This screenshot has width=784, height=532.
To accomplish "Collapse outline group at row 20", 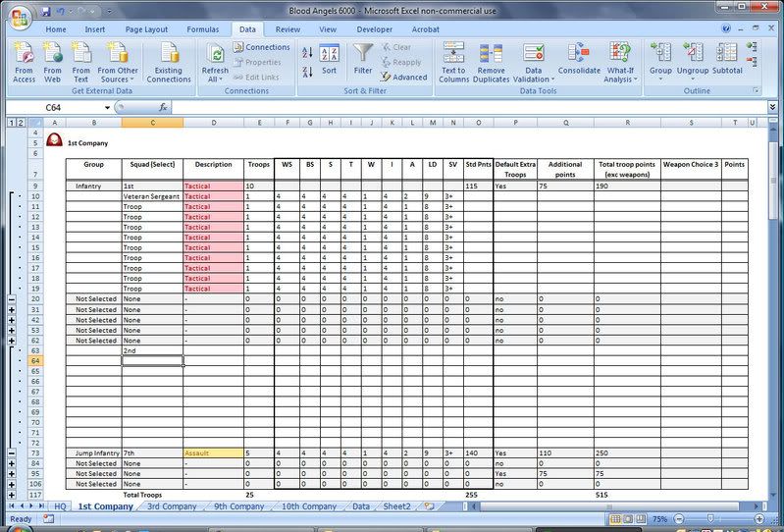I will pyautogui.click(x=12, y=299).
